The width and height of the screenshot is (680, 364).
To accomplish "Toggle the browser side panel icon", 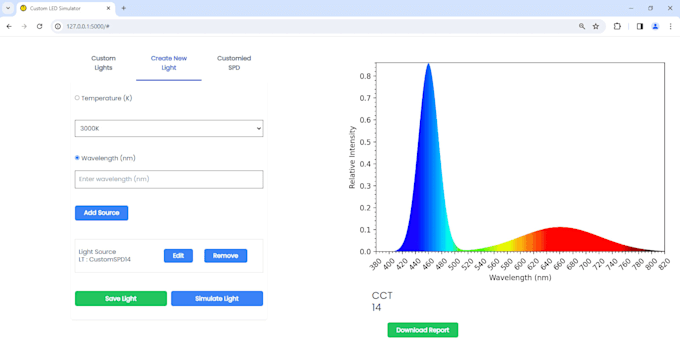I will click(x=640, y=26).
